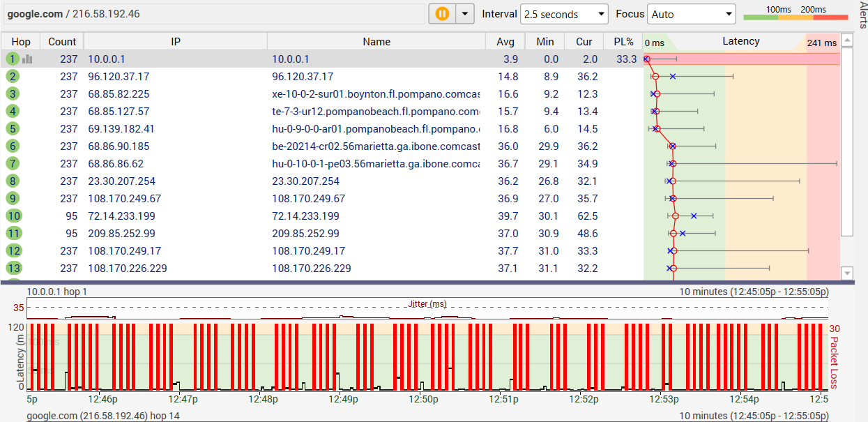Toggle hop 6 green number icon
This screenshot has width=868, height=422.
click(13, 146)
